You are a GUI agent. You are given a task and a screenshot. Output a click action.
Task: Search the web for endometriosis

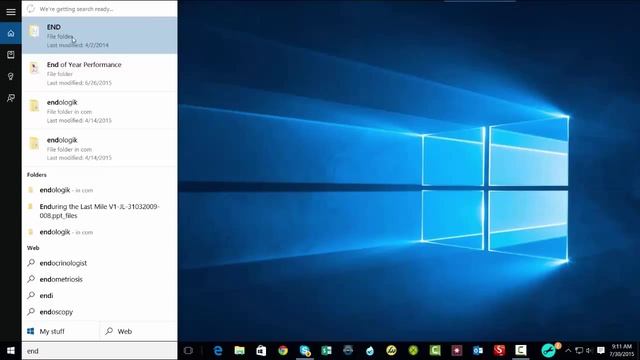coord(100,279)
